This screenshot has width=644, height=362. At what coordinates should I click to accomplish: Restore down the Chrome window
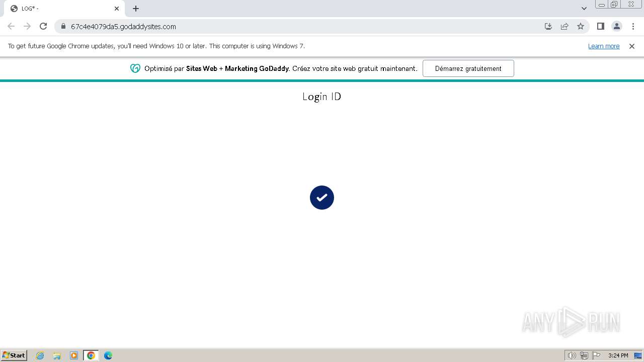tap(614, 5)
